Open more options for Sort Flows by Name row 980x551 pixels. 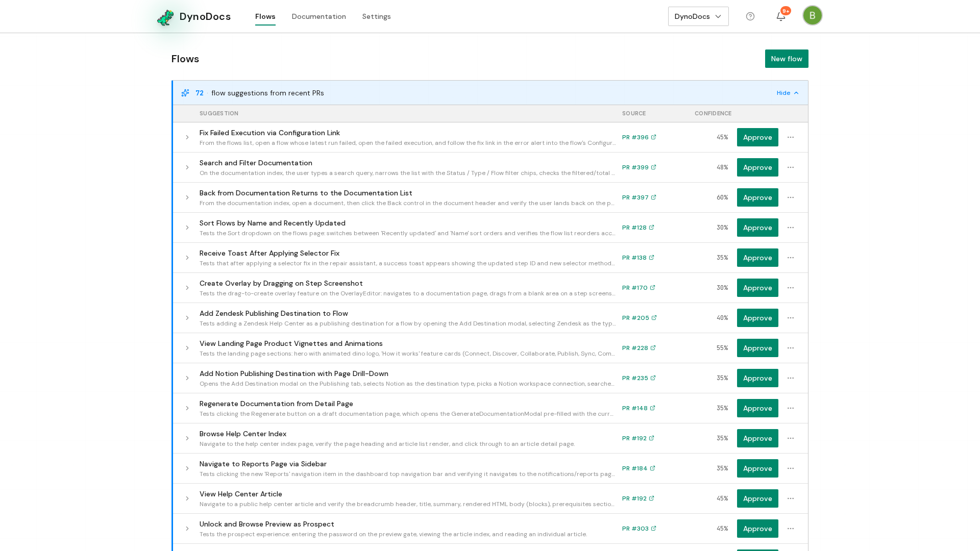791,228
